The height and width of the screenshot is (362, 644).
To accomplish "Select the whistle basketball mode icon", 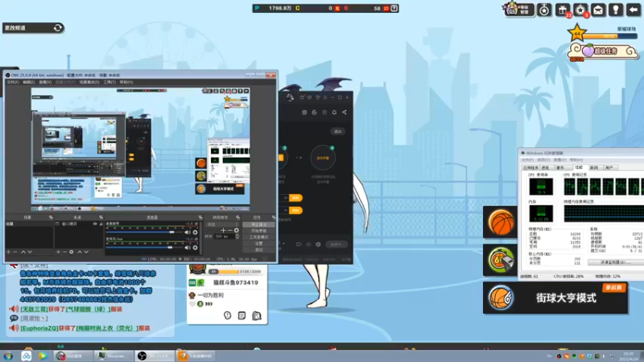I will point(501,260).
